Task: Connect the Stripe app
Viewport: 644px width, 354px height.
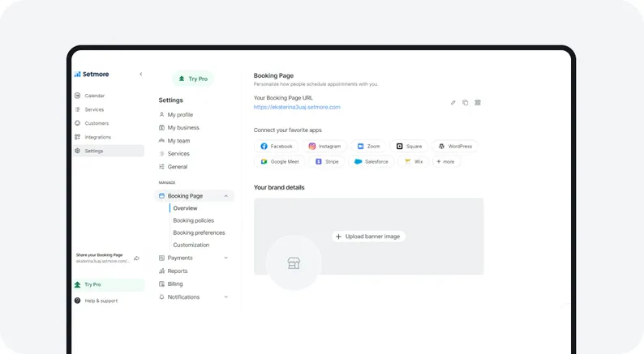Action: [327, 162]
